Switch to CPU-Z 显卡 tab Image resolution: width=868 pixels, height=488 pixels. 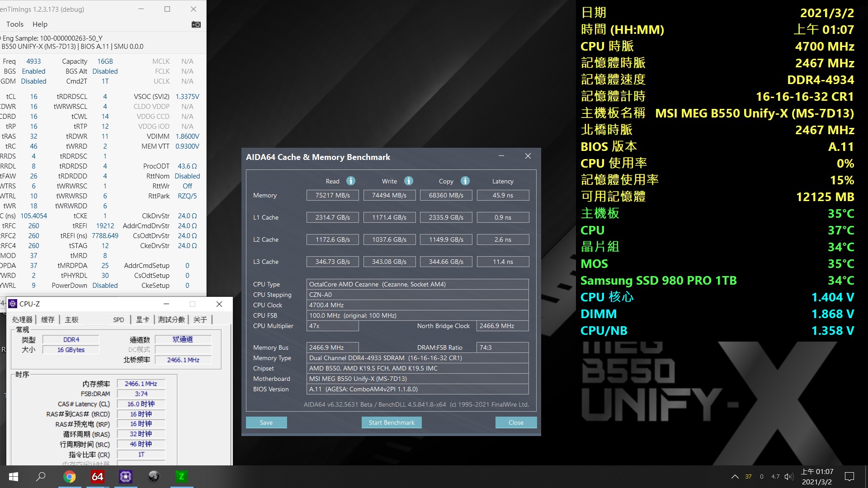coord(143,320)
